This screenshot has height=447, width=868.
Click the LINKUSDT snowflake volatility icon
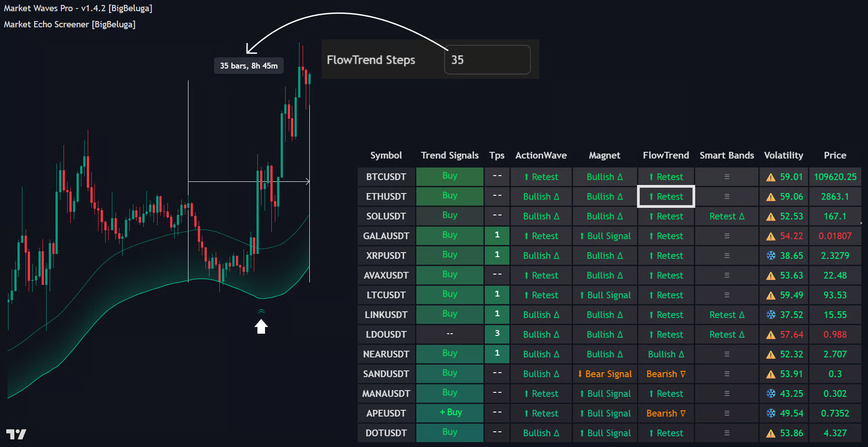tap(770, 315)
